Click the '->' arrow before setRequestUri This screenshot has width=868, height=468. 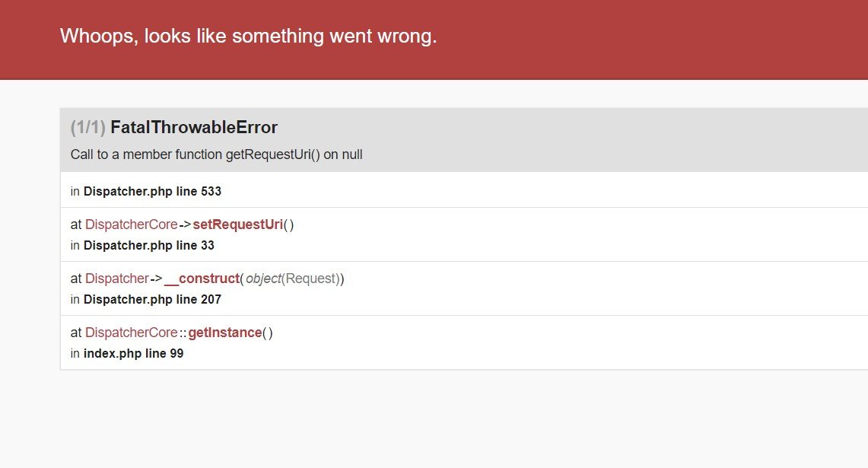pyautogui.click(x=185, y=224)
